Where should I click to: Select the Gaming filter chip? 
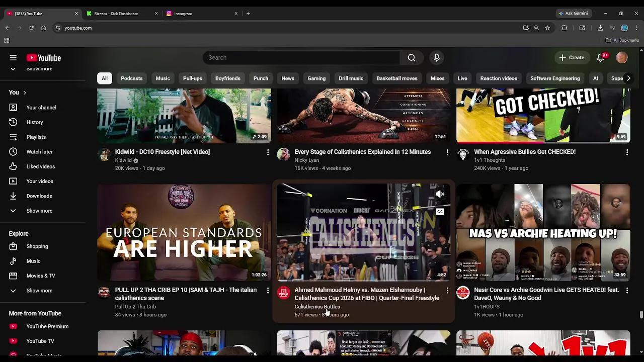point(316,78)
